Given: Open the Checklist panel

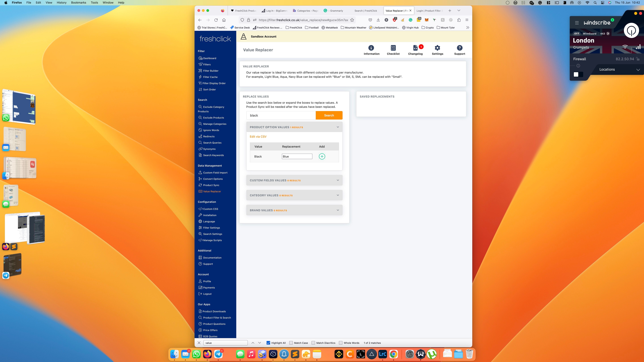Looking at the screenshot, I should pyautogui.click(x=393, y=50).
